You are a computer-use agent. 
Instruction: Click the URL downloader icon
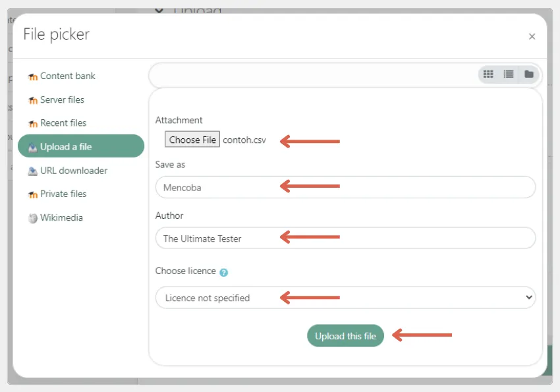pyautogui.click(x=33, y=170)
